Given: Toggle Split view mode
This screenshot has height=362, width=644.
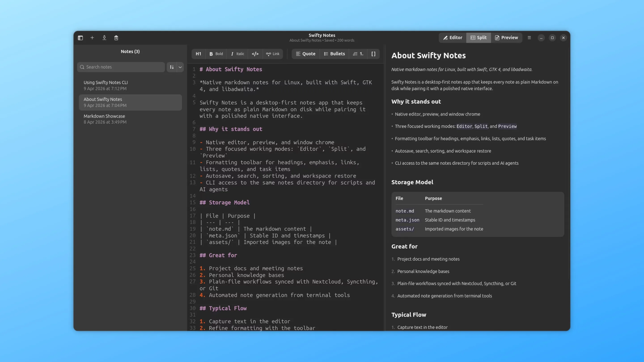Looking at the screenshot, I should tap(478, 38).
